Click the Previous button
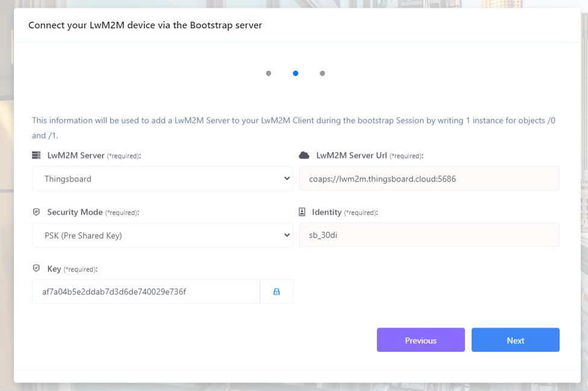The height and width of the screenshot is (391, 588). (421, 340)
